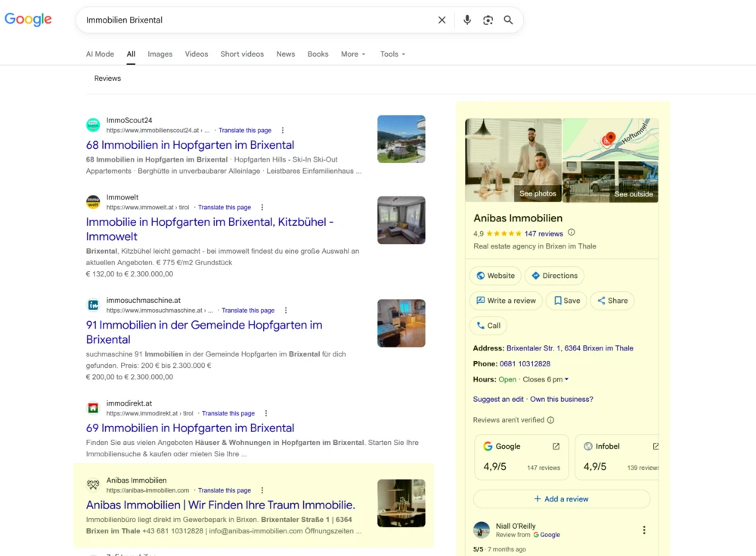756x556 pixels.
Task: Expand the Tools dropdown
Action: 392,54
